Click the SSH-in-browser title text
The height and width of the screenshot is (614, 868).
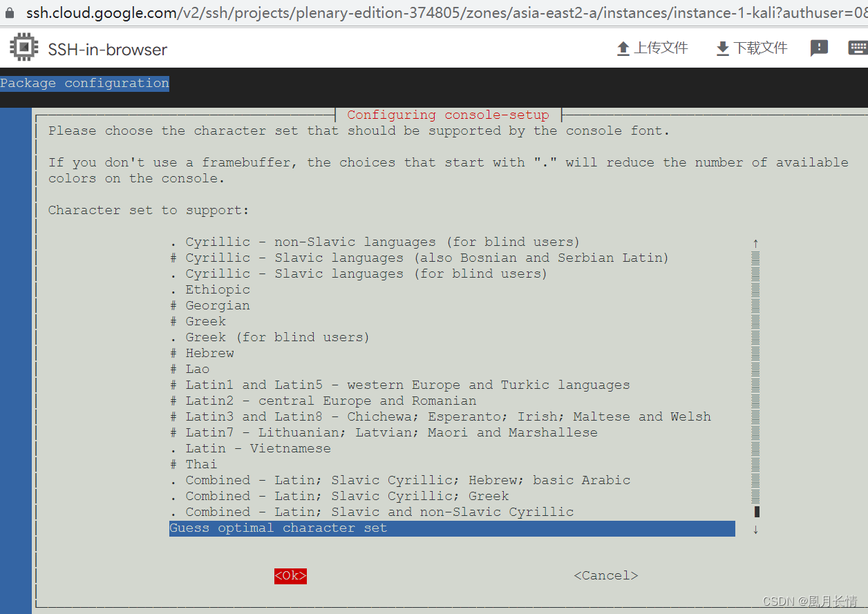[x=108, y=49]
